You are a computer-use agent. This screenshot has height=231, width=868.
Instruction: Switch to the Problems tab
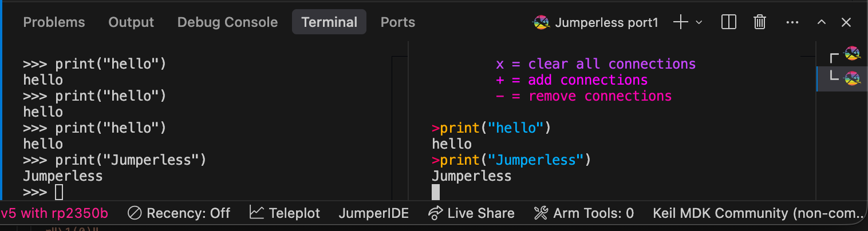[54, 22]
